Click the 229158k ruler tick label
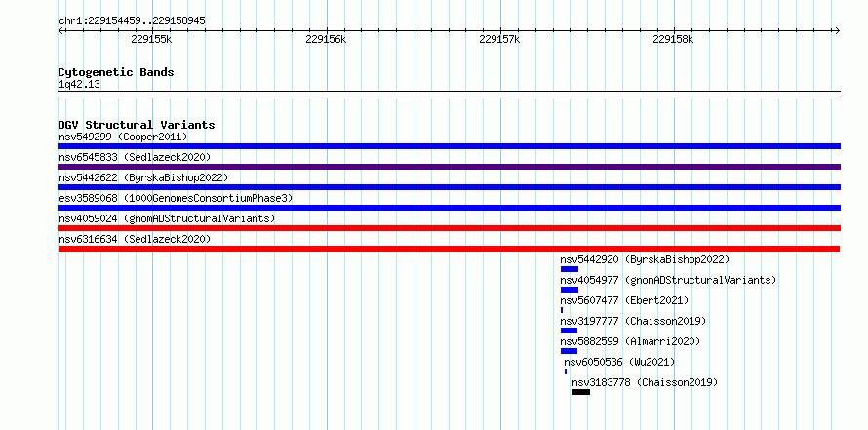The height and width of the screenshot is (430, 868). coord(674,39)
